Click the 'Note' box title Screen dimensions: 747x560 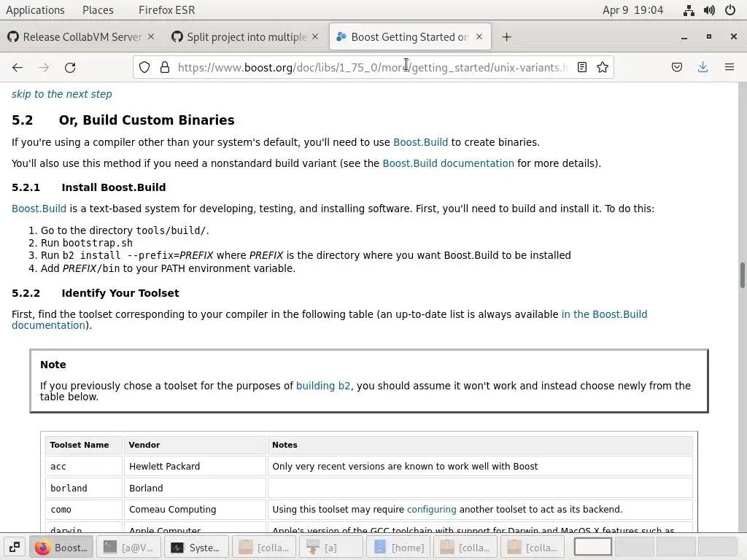pos(53,365)
